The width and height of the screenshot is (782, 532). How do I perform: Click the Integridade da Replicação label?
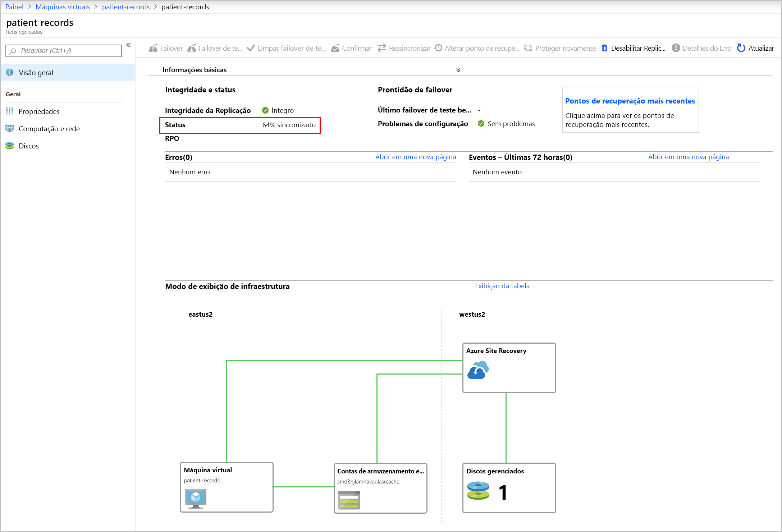click(x=208, y=110)
